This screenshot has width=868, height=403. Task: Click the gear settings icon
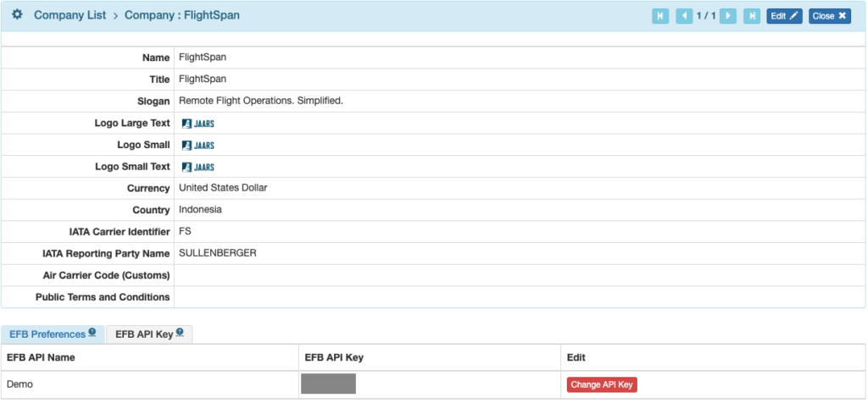coord(17,15)
